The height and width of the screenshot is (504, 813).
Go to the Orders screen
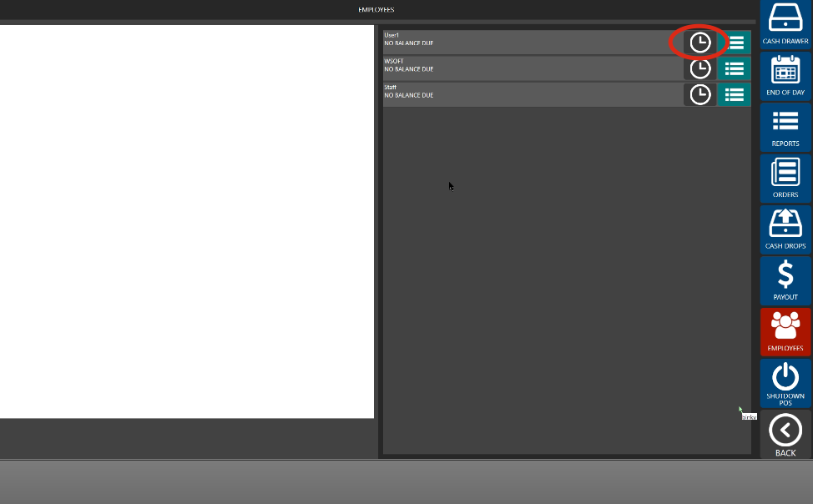785,179
